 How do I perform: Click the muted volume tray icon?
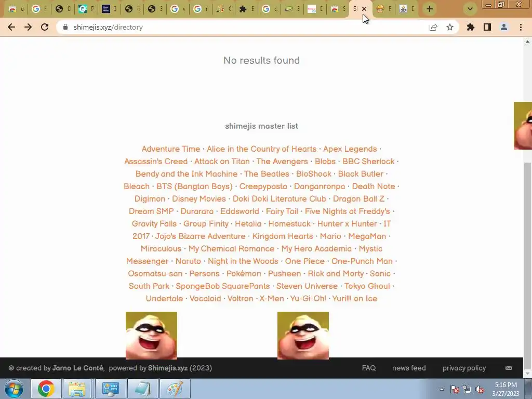pos(480,389)
